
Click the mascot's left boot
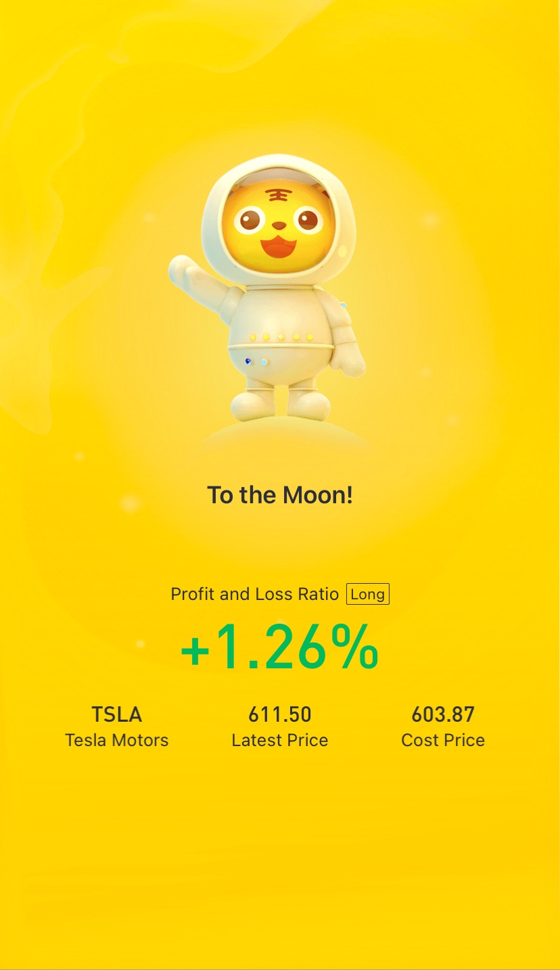point(251,402)
